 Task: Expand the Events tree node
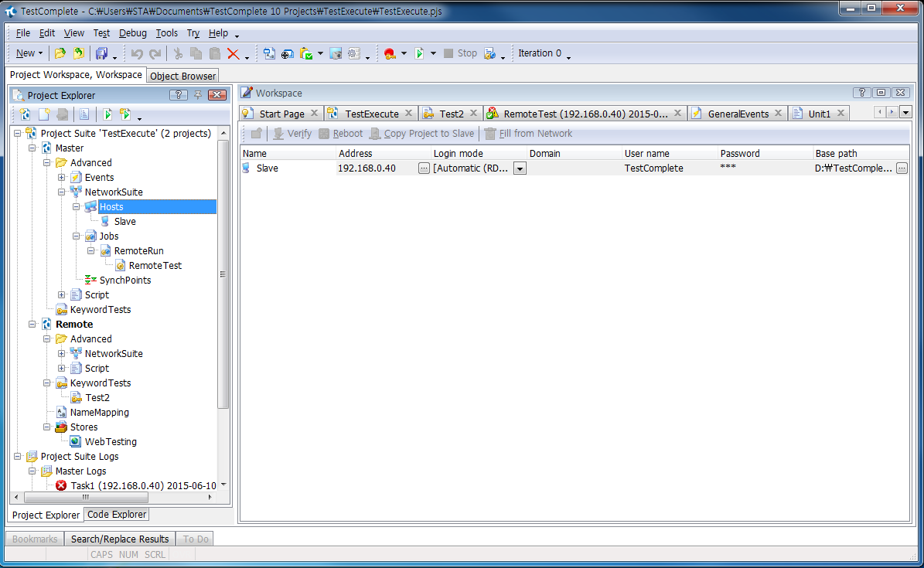tap(62, 178)
